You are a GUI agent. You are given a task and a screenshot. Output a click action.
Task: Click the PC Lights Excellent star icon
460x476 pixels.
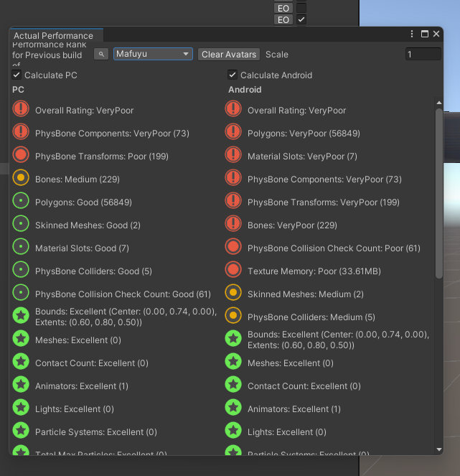click(x=21, y=407)
